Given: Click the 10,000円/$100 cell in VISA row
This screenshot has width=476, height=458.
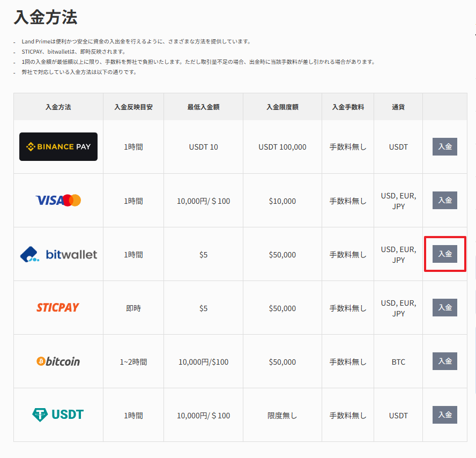Looking at the screenshot, I should click(203, 201).
